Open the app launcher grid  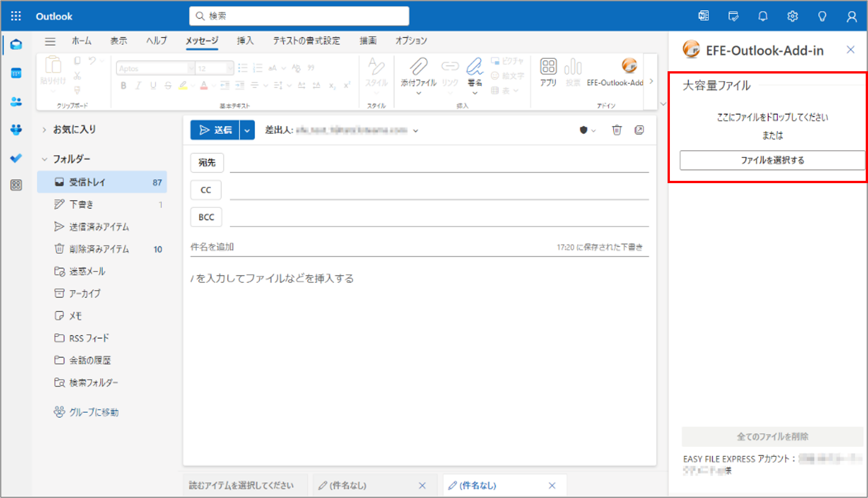(x=16, y=16)
